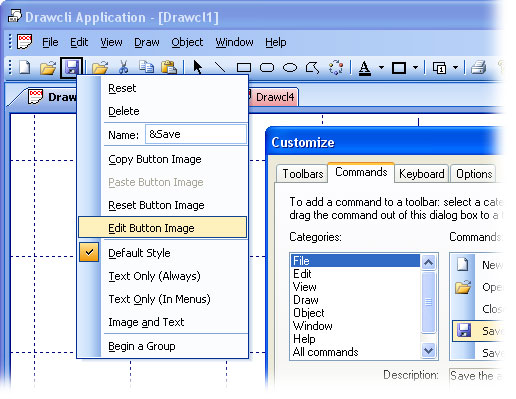
Task: Open the Help menu
Action: point(276,42)
